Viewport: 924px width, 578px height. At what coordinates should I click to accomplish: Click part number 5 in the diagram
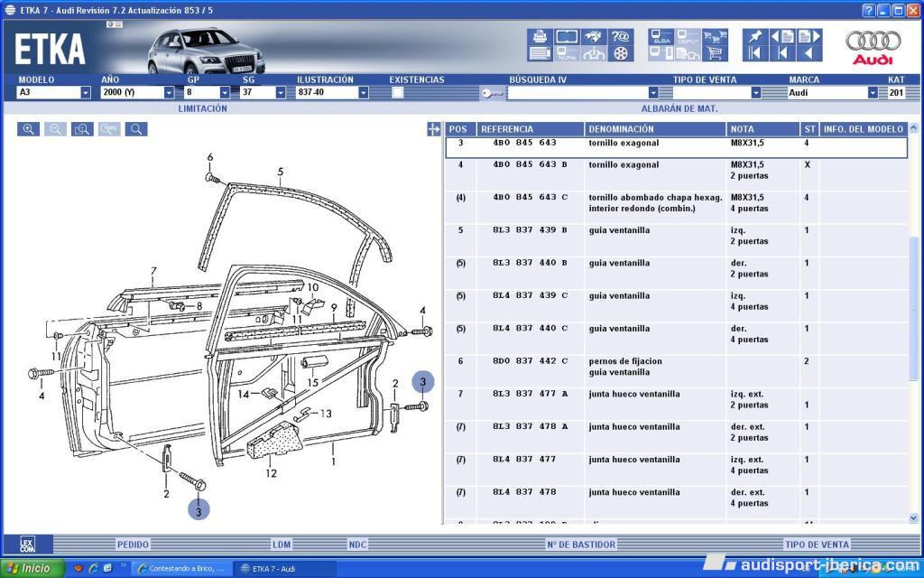click(x=281, y=172)
